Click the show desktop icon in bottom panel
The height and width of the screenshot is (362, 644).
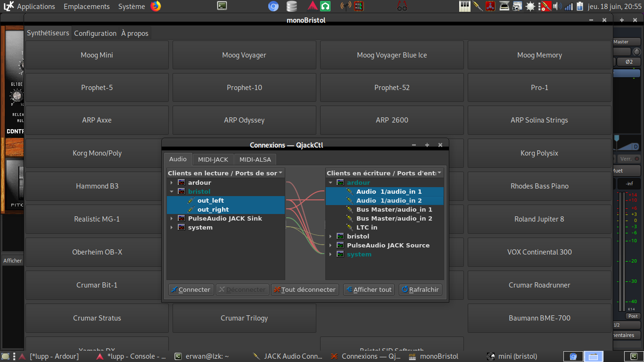tap(5, 356)
